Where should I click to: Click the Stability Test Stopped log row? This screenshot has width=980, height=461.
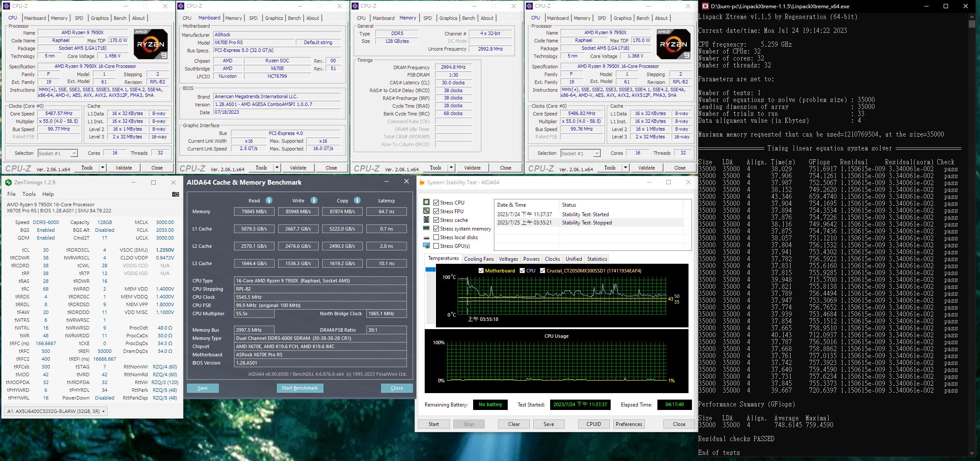pos(589,222)
